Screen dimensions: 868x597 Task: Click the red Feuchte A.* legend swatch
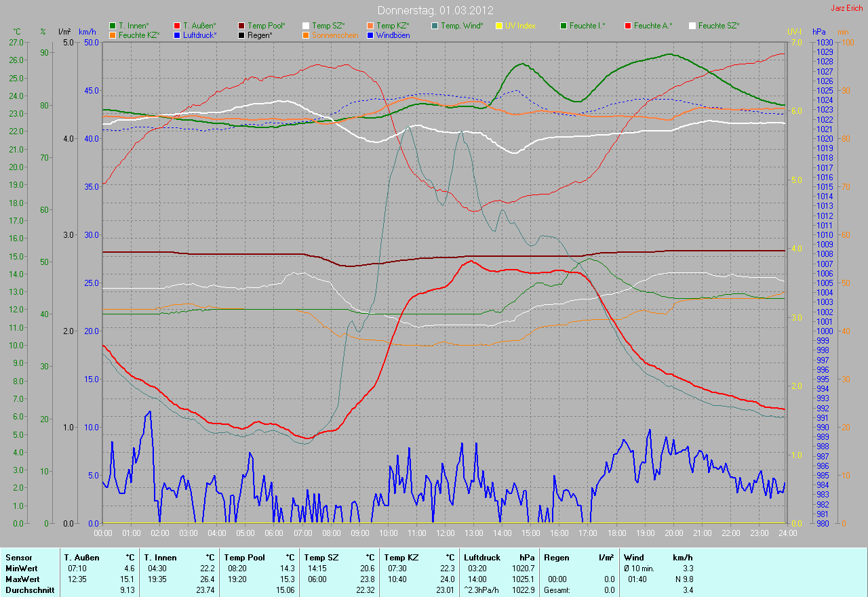click(628, 26)
